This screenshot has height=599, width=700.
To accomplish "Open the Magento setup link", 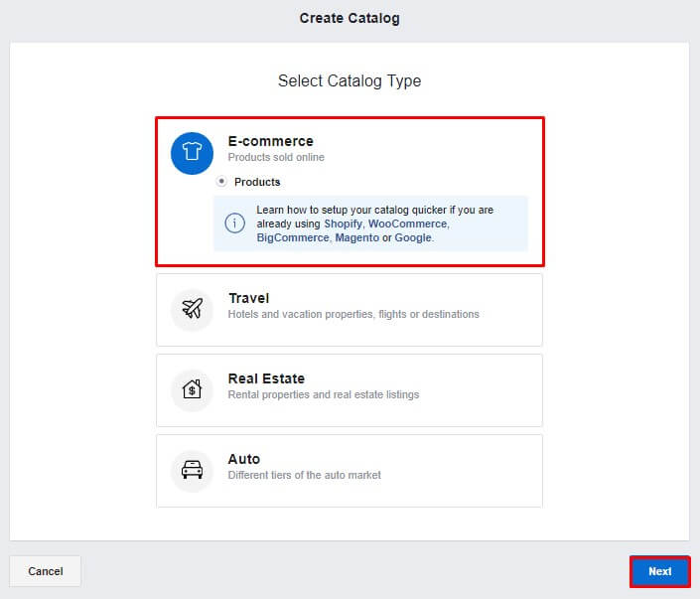I will coord(356,237).
